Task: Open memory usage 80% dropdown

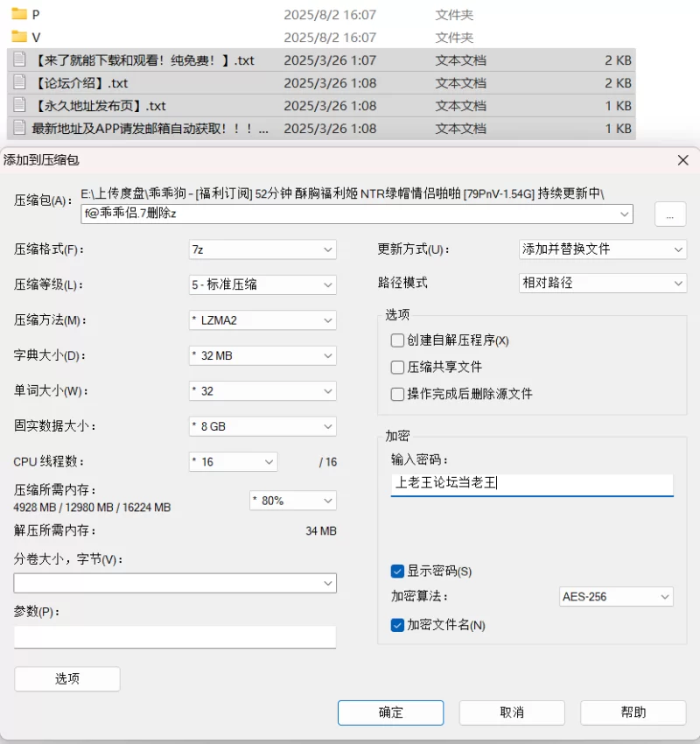Action: click(293, 501)
